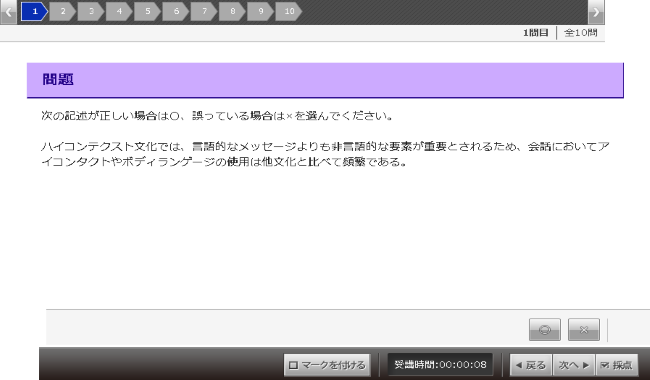Jump to question 3 step
Image resolution: width=650 pixels, height=380 pixels.
(x=91, y=11)
